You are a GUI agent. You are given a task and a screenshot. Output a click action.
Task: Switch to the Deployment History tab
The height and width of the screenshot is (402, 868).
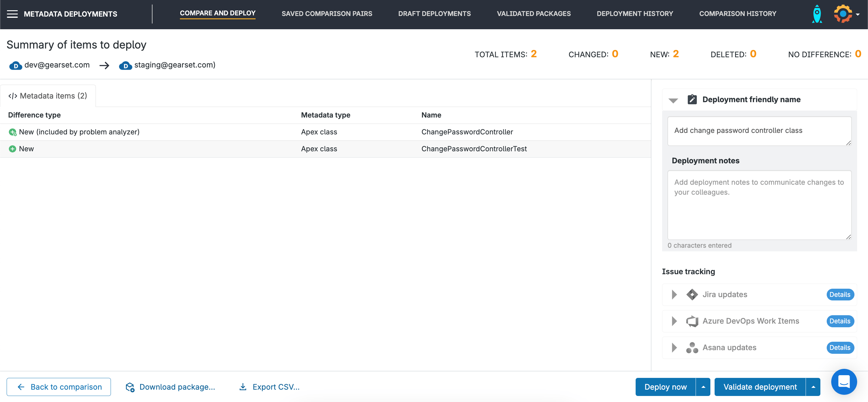pyautogui.click(x=635, y=14)
